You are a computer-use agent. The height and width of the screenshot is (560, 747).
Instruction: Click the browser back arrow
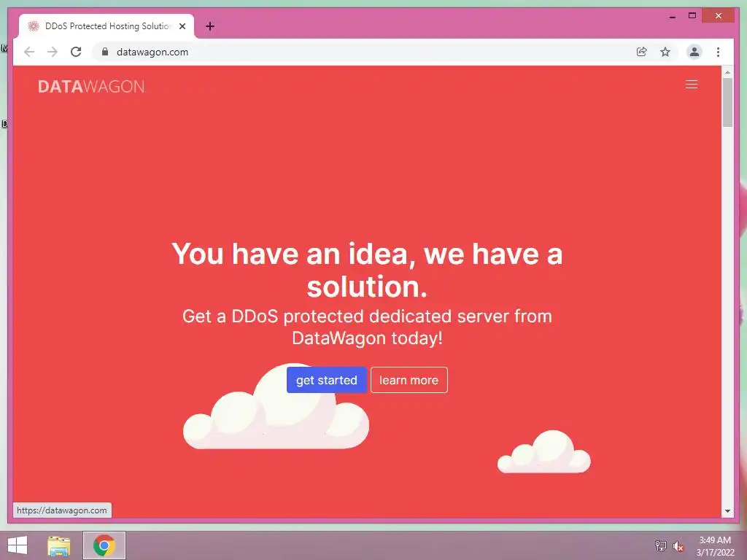(x=29, y=52)
